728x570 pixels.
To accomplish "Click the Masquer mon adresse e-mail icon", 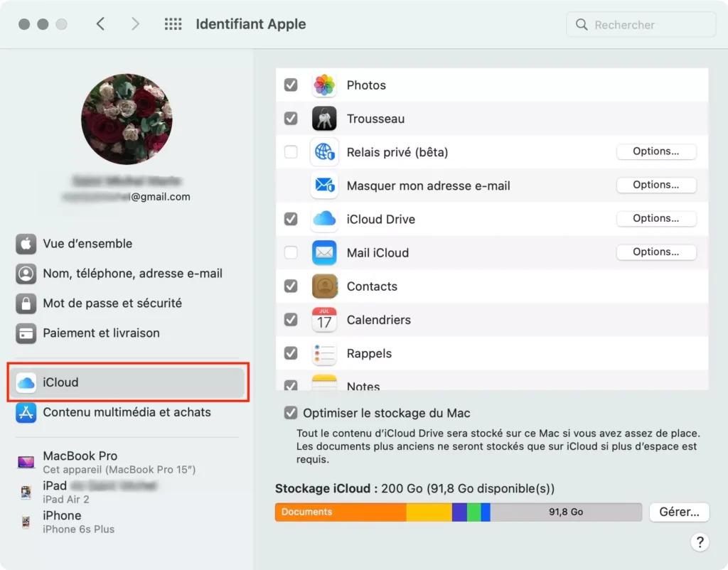I will [x=324, y=185].
